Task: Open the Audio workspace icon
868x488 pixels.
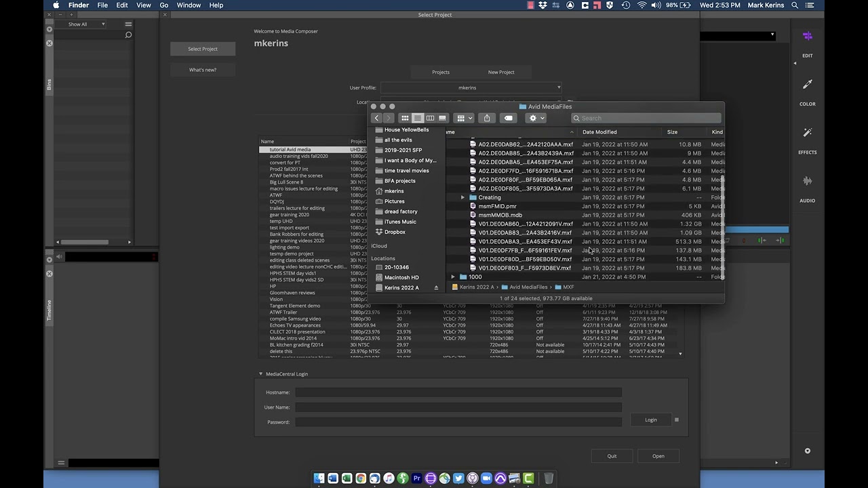Action: pos(807,181)
